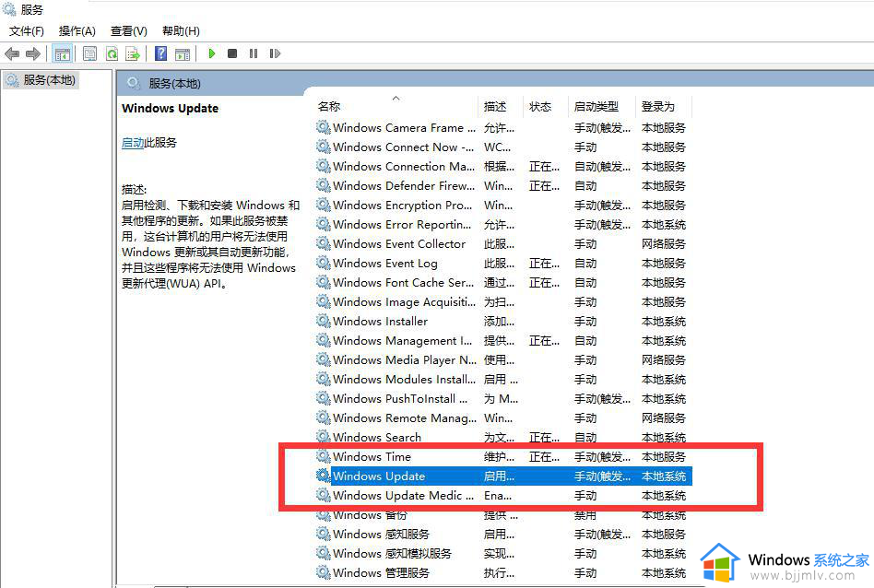Click the Back arrow toolbar icon
Screen dimensions: 874x588
12,53
